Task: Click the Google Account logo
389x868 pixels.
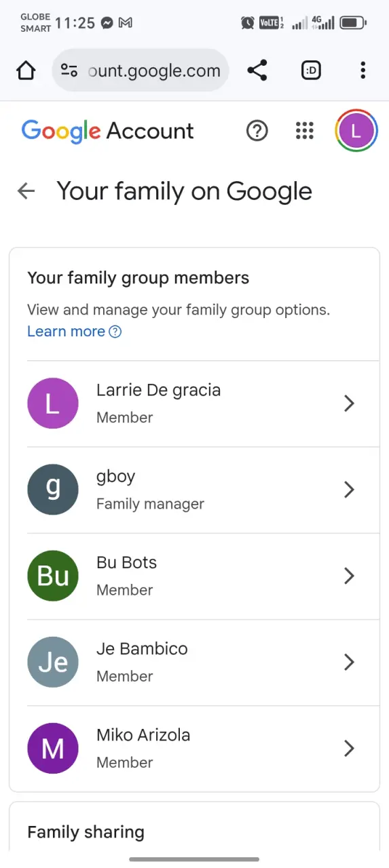Action: coord(108,131)
